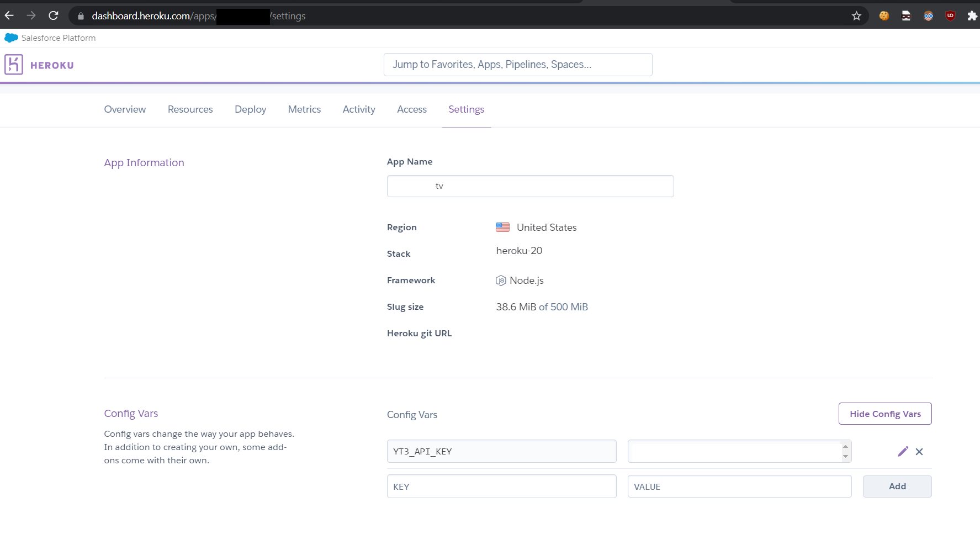Focus the Jump to Favorites search box

pos(518,65)
